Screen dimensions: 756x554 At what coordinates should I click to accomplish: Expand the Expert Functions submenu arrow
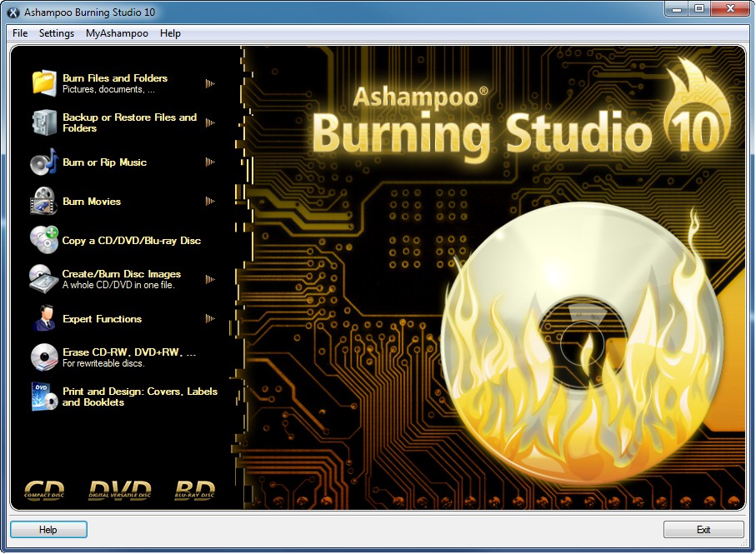point(210,318)
